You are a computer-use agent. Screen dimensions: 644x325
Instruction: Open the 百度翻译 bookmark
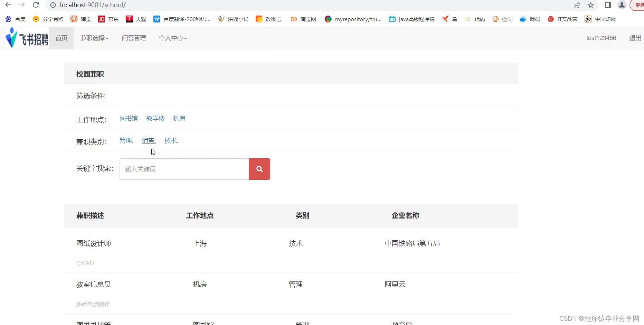point(182,19)
